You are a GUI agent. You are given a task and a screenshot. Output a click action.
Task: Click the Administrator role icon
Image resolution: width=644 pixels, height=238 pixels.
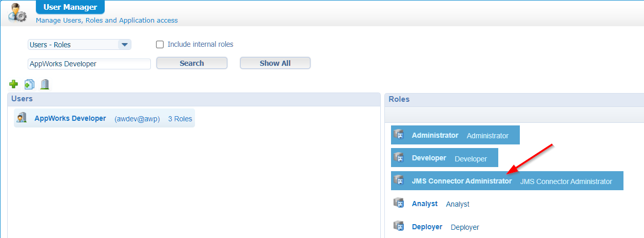coord(399,136)
